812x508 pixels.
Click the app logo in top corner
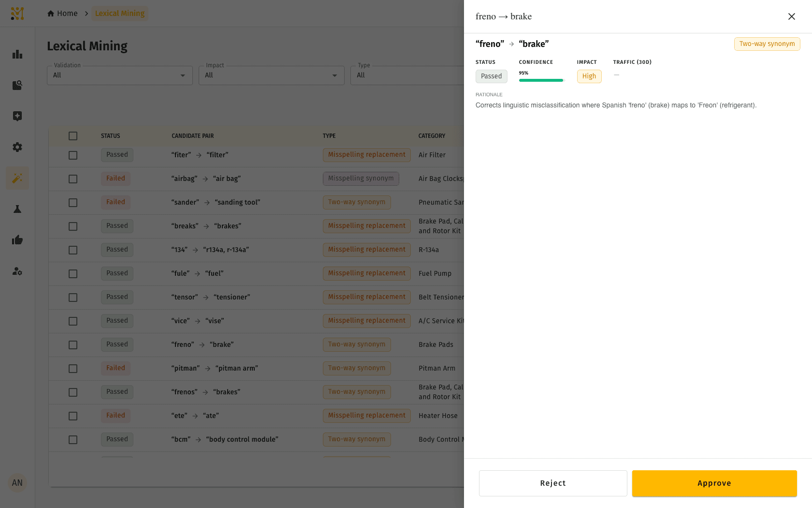(17, 14)
